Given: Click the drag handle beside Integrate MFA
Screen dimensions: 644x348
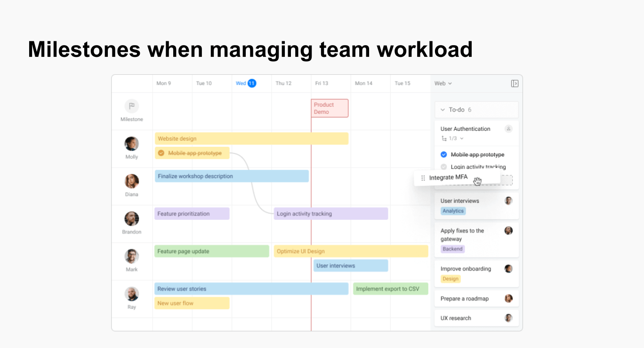Looking at the screenshot, I should point(423,178).
